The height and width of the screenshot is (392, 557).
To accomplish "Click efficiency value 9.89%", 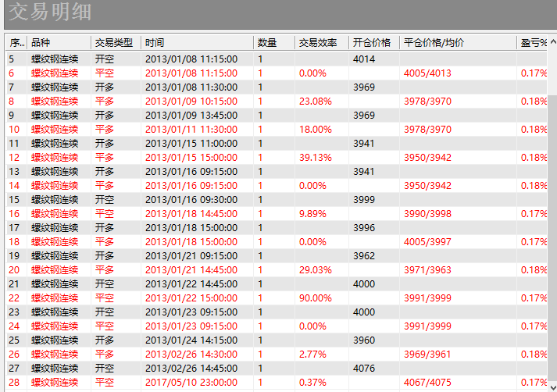I will point(312,214).
